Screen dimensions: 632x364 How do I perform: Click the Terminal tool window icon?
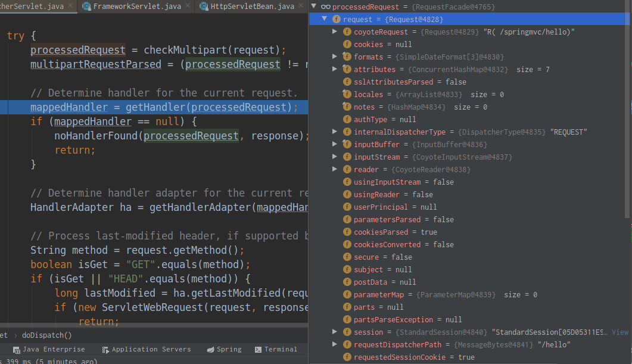pos(258,350)
